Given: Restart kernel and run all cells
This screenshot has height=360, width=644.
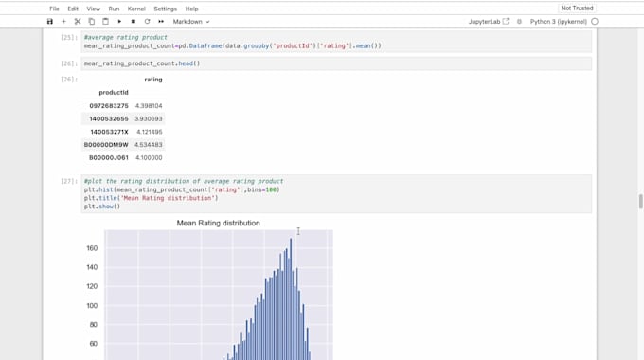Looking at the screenshot, I should click(x=161, y=22).
